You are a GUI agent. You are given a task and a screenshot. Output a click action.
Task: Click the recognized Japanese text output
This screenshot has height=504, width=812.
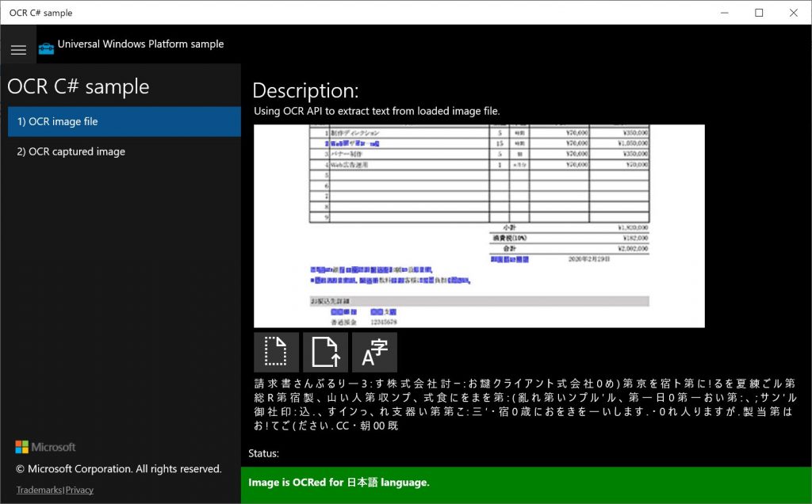[526, 405]
